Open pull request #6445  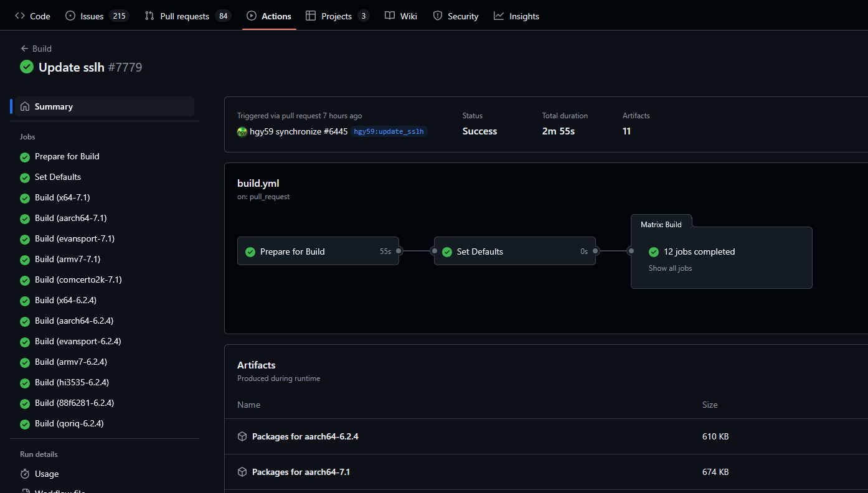coord(337,132)
